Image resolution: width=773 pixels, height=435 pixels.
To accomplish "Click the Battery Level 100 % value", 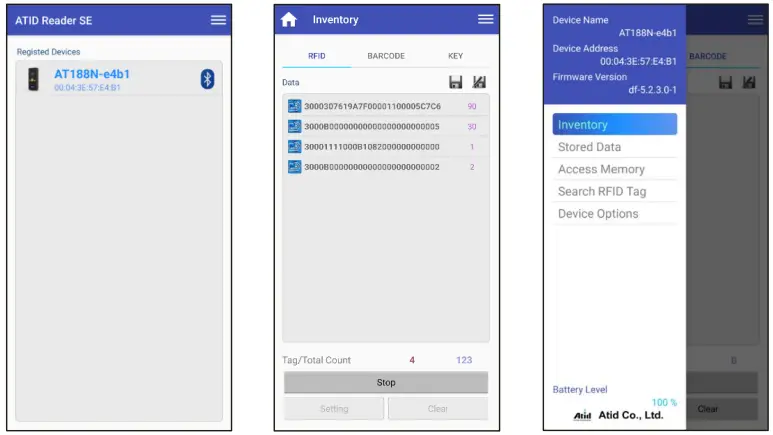I will tap(664, 402).
